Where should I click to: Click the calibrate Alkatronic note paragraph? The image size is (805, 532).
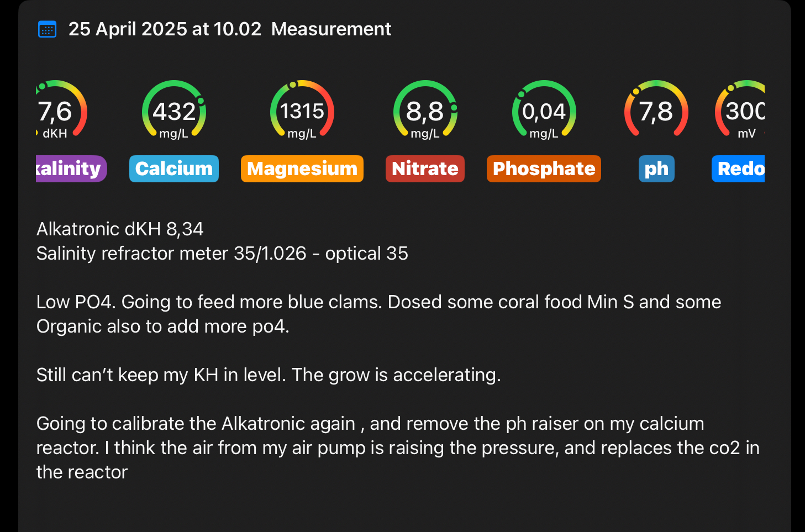397,447
